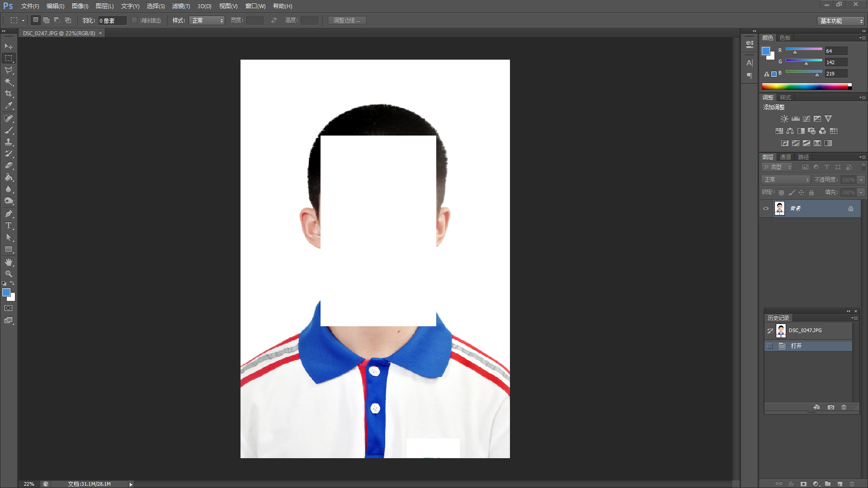Open status bar info arrow

click(131, 484)
